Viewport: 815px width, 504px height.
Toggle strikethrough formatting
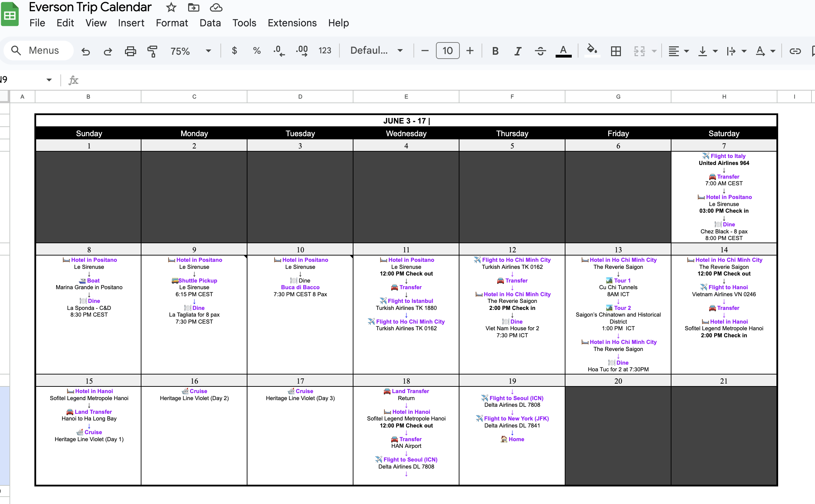coord(540,51)
